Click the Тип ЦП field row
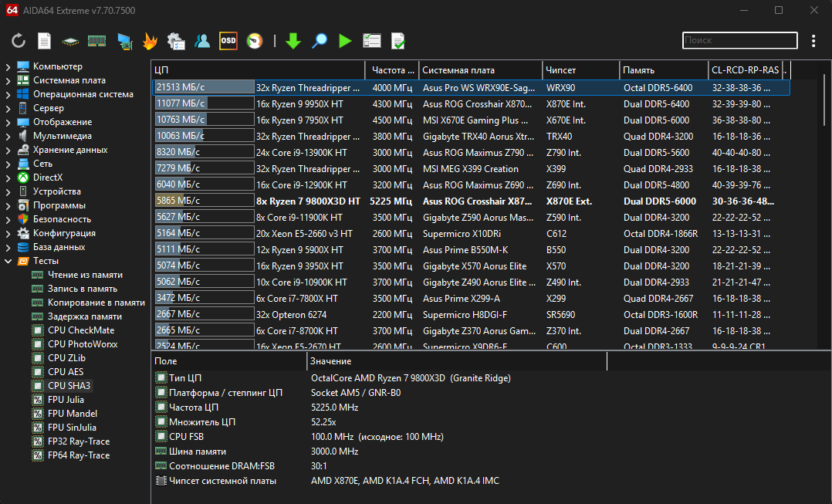The width and height of the screenshot is (832, 504). [378, 378]
